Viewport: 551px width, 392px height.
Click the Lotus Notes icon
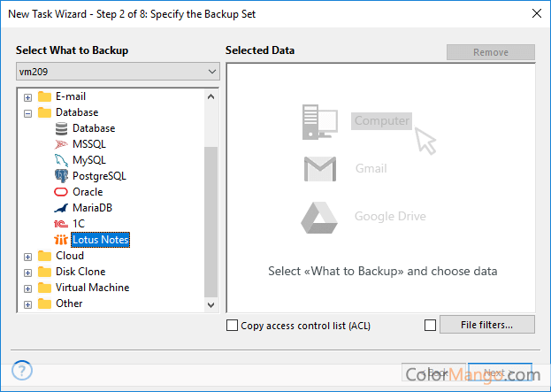(61, 240)
